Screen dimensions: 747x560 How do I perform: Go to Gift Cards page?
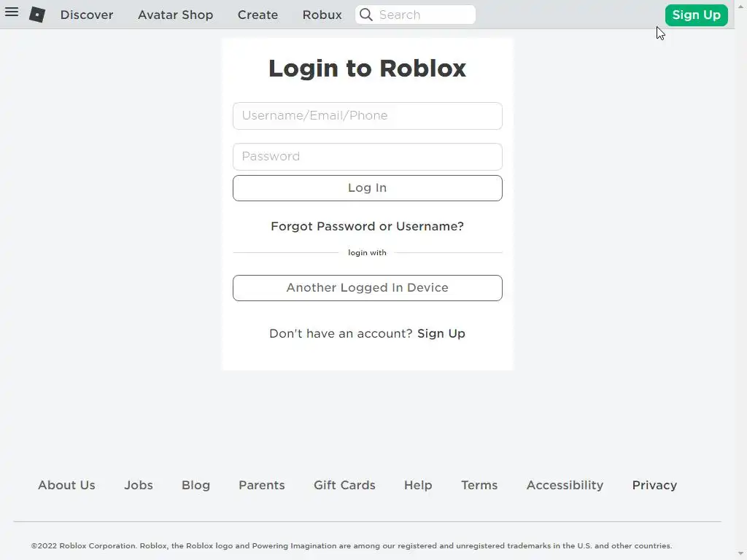pos(344,485)
